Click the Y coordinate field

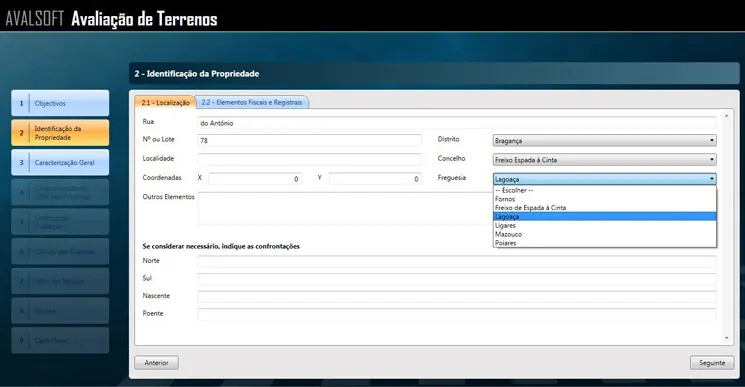pyautogui.click(x=375, y=179)
